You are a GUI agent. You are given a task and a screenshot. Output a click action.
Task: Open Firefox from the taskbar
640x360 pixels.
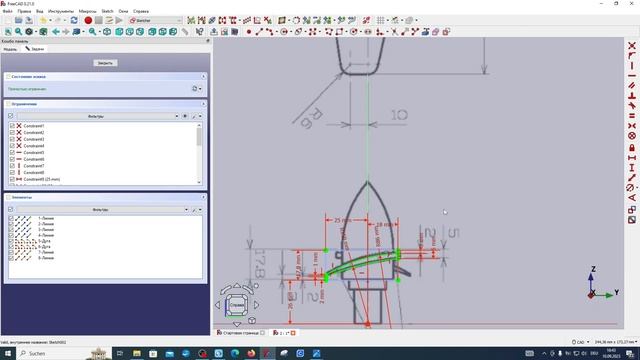tap(251, 353)
